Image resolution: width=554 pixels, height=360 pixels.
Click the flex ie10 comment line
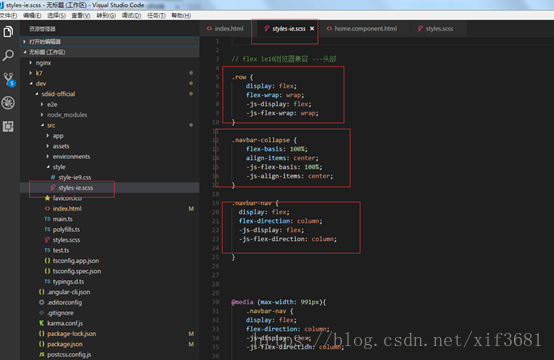coord(284,59)
